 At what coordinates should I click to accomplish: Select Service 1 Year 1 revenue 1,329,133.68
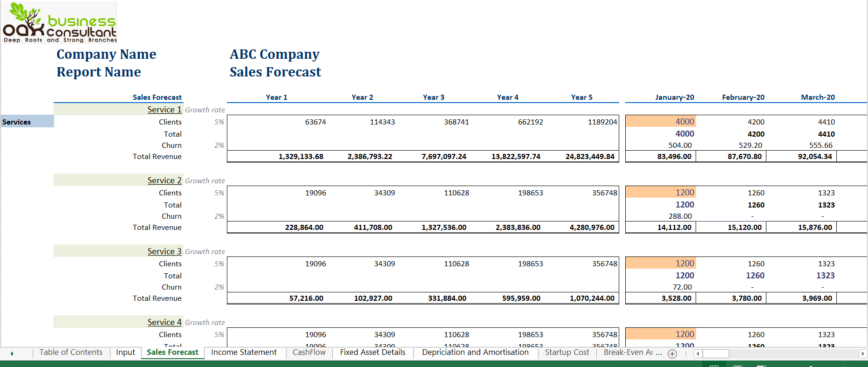click(301, 156)
